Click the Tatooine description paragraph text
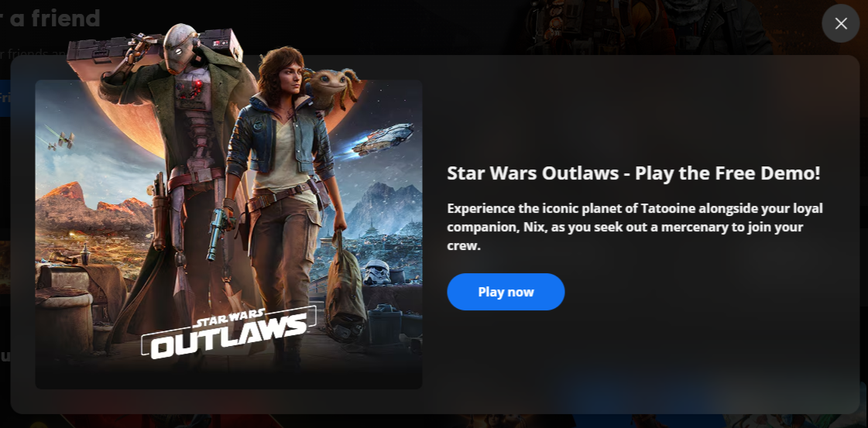The image size is (868, 428). [x=635, y=227]
